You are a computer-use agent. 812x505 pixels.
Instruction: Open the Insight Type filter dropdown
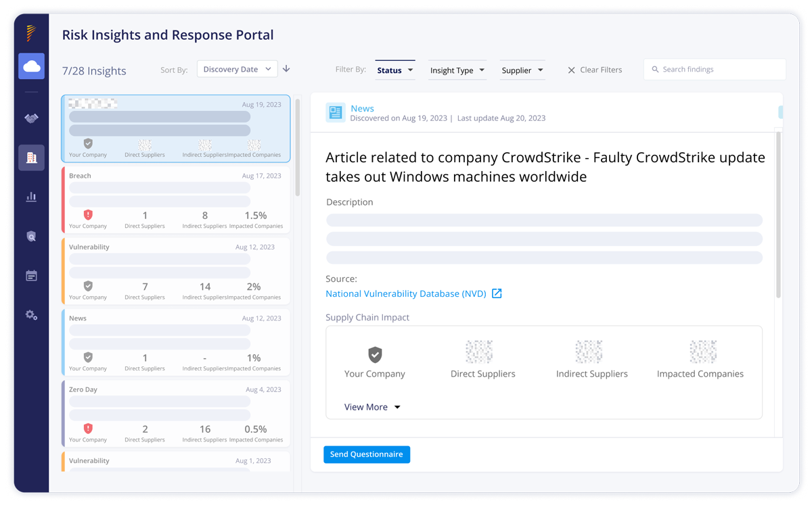coord(457,70)
